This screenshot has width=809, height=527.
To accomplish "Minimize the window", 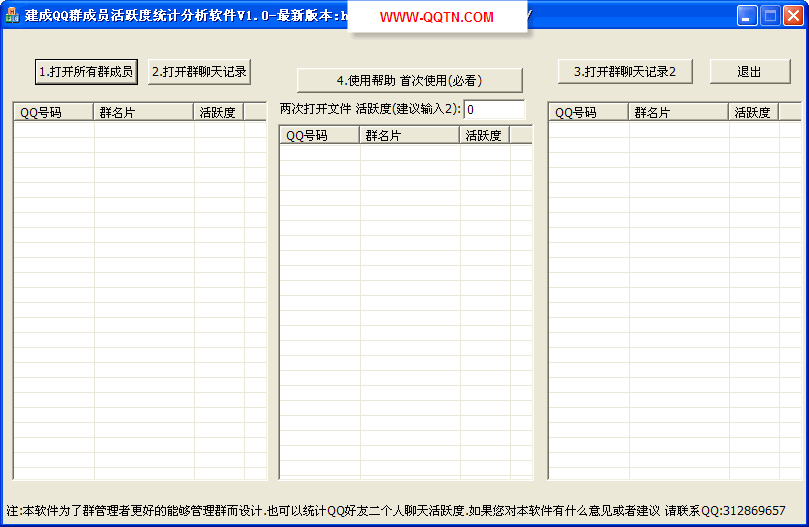I will pos(746,15).
